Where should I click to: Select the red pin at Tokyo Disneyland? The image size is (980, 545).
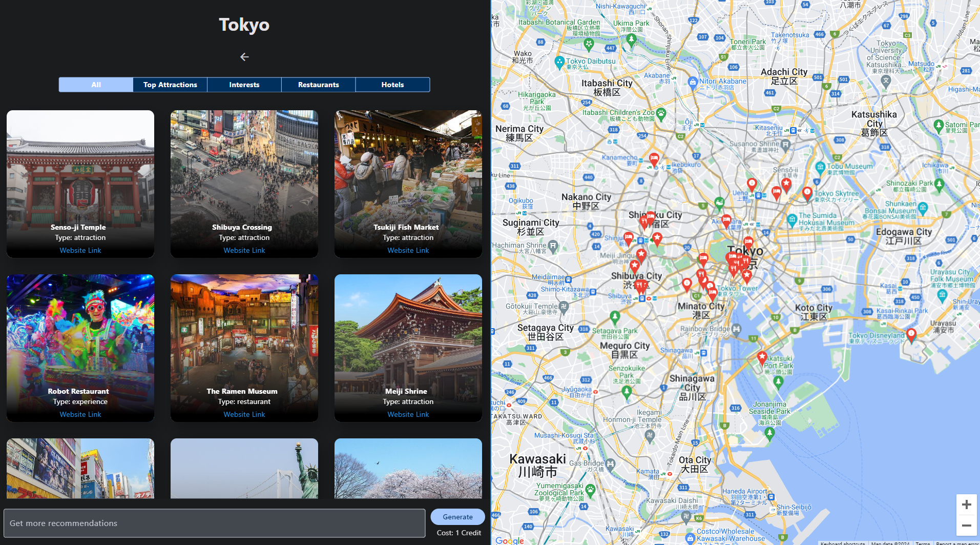tap(911, 335)
